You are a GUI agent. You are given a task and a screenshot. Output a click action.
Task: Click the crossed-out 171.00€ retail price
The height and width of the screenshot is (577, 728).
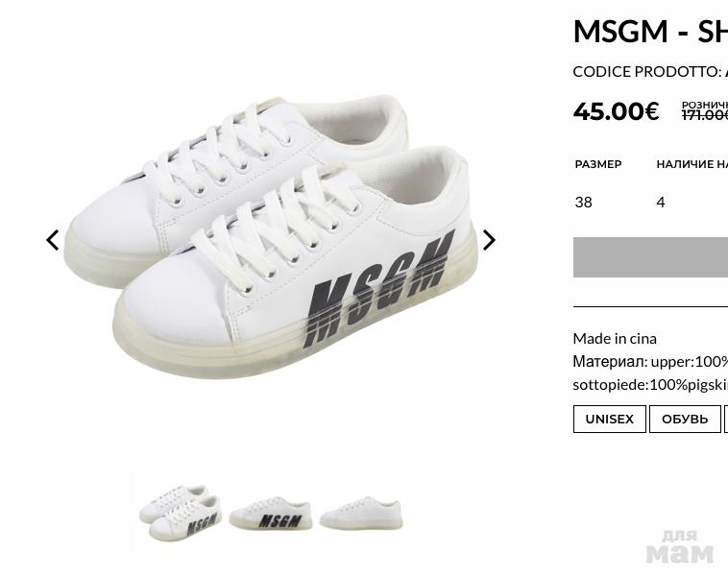pyautogui.click(x=704, y=115)
